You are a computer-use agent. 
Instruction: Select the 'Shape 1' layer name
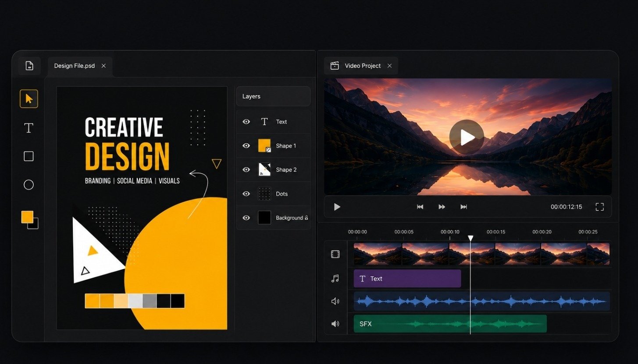(x=286, y=146)
